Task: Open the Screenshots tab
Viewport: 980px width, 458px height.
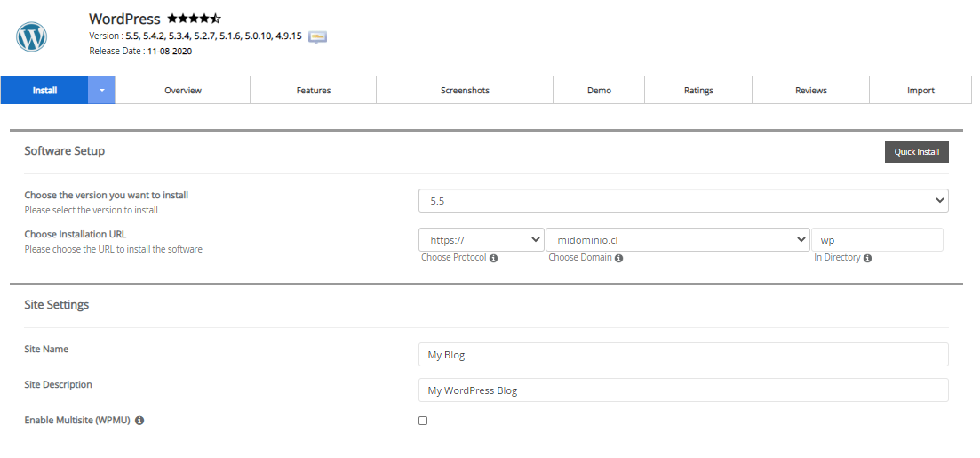Action: point(465,90)
